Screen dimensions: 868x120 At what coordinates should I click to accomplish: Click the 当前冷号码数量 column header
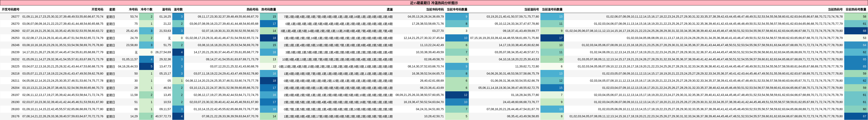457,9
